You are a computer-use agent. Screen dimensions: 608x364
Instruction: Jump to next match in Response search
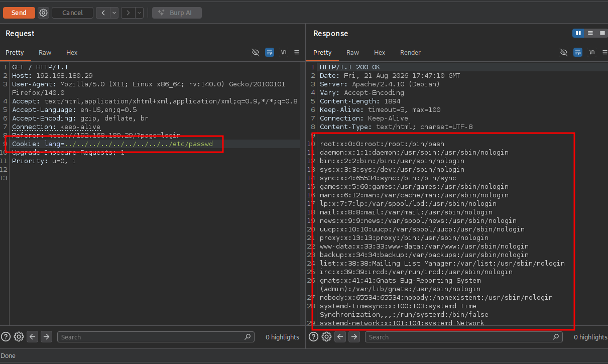[x=354, y=337]
